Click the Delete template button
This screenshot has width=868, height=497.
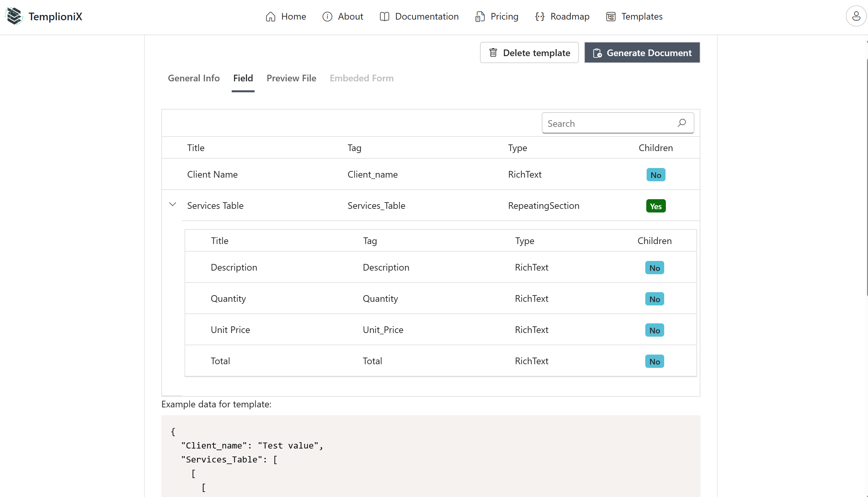529,52
